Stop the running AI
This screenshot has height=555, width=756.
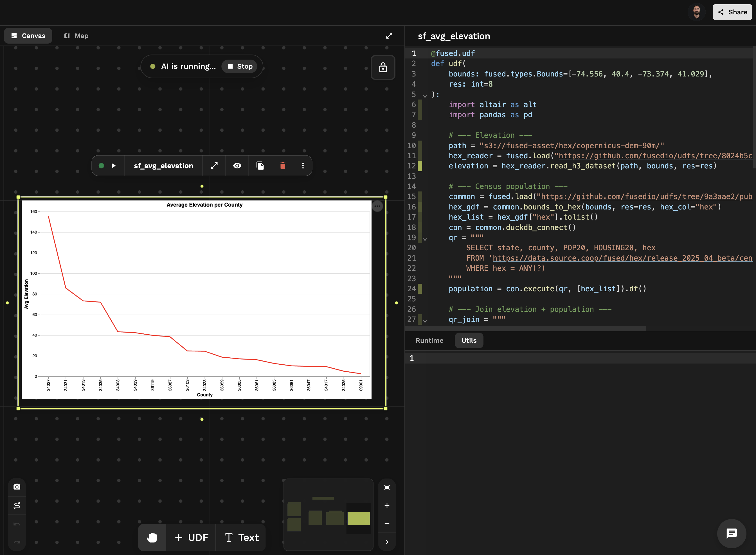pyautogui.click(x=240, y=67)
